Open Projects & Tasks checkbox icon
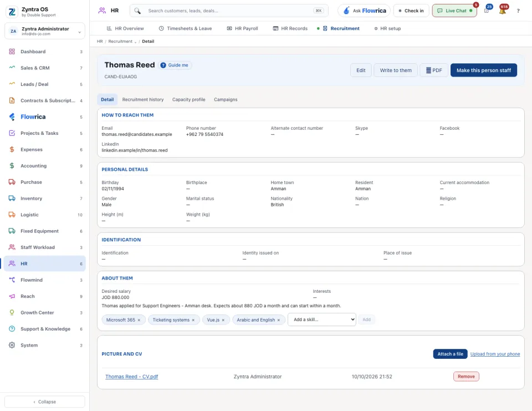Image resolution: width=532 pixels, height=411 pixels. tap(12, 133)
